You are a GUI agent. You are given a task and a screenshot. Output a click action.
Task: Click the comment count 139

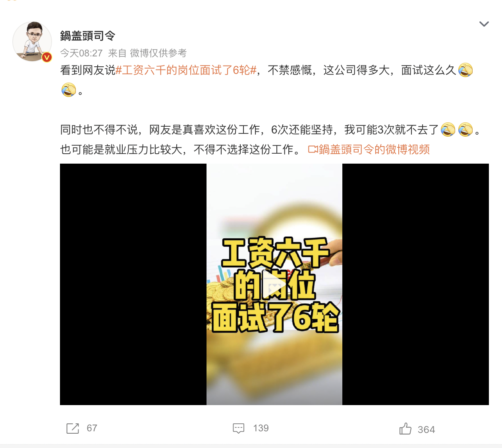(261, 428)
